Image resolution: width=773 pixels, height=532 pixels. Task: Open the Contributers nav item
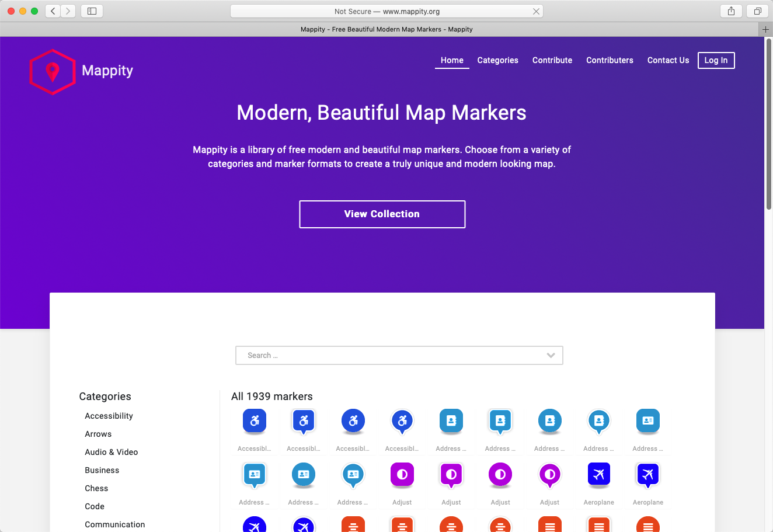610,60
